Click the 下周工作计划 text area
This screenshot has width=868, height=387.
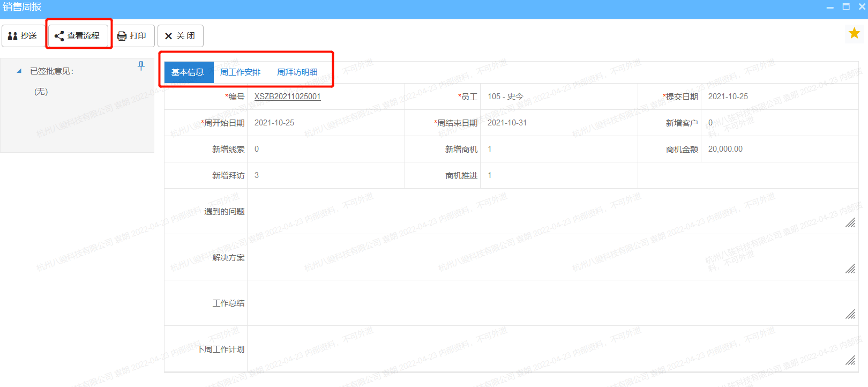(547, 349)
